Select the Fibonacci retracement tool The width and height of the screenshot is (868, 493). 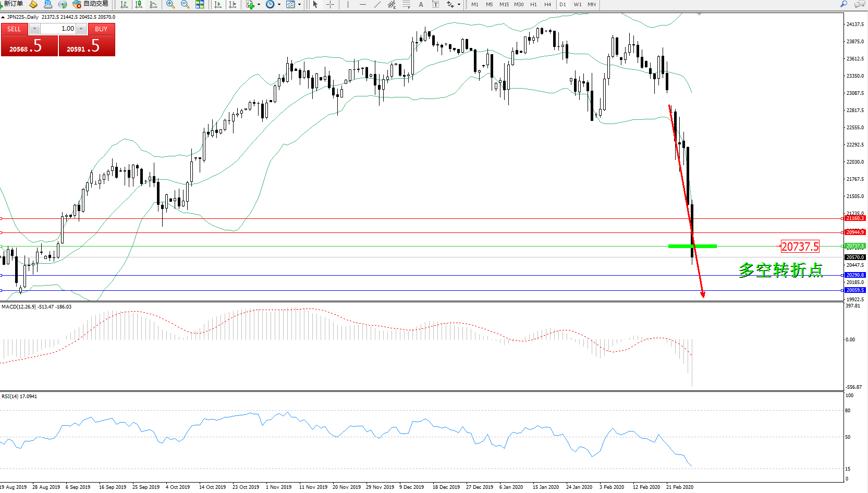[406, 5]
